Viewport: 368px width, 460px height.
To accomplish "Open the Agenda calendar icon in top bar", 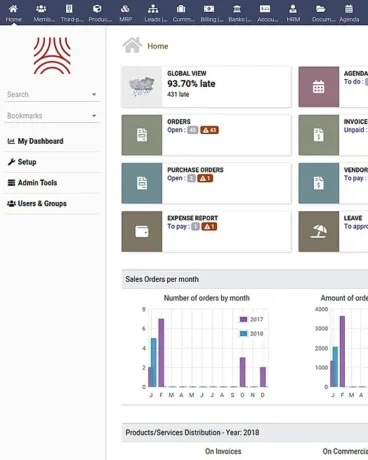I will [349, 8].
